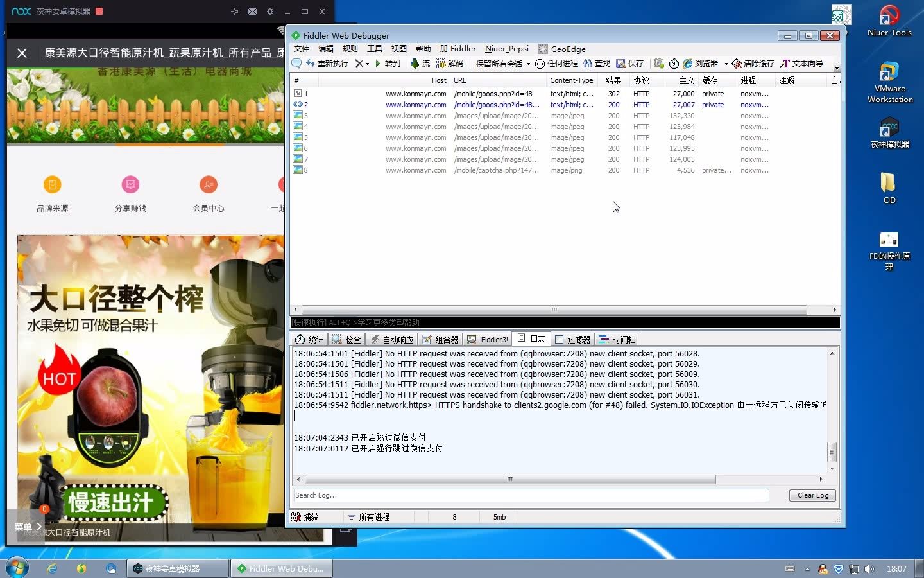Sort sessions by Content-Type column header
The height and width of the screenshot is (578, 924).
coord(571,80)
